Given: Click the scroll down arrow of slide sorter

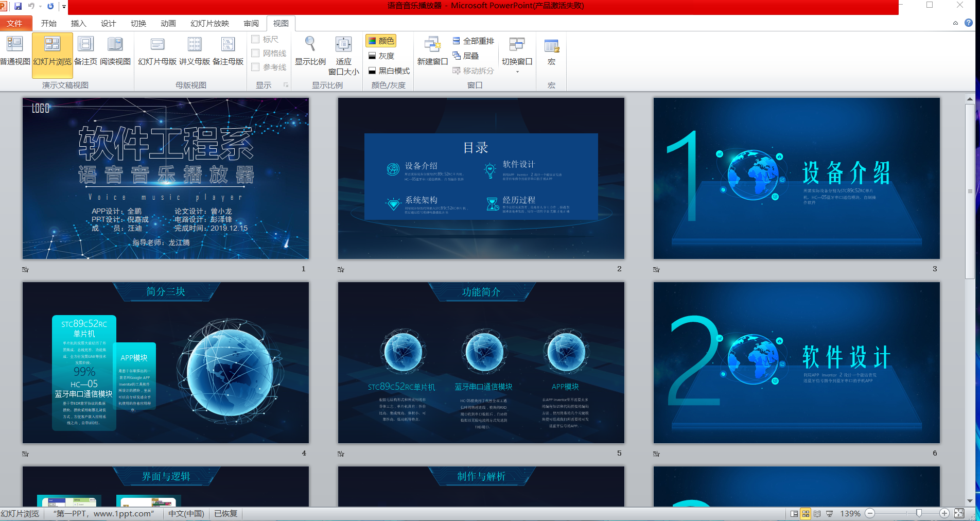Looking at the screenshot, I should [970, 500].
